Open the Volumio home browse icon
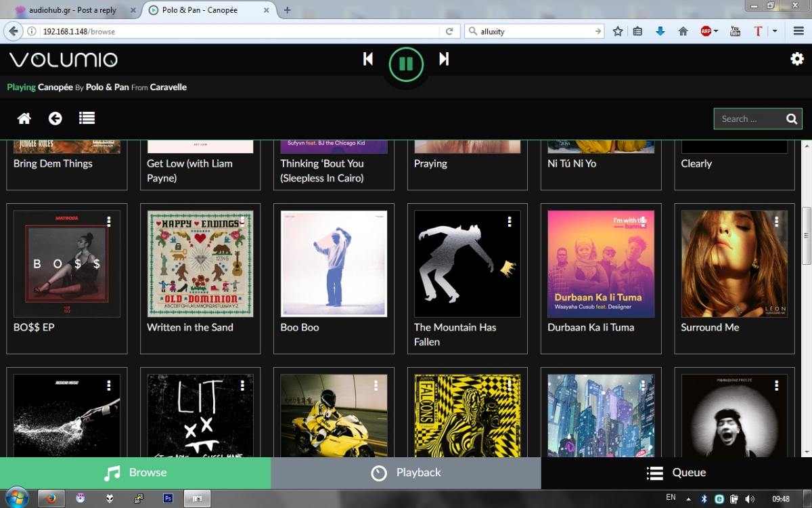812x508 pixels. coord(24,118)
